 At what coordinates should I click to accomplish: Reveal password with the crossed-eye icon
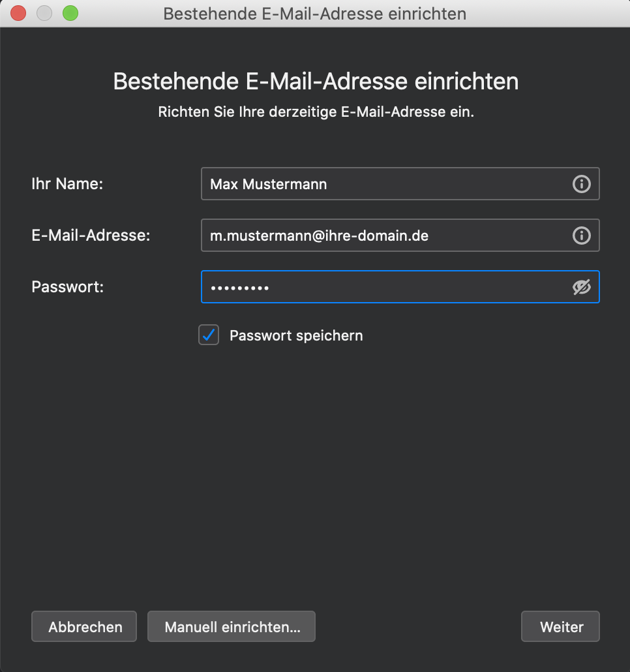click(581, 287)
